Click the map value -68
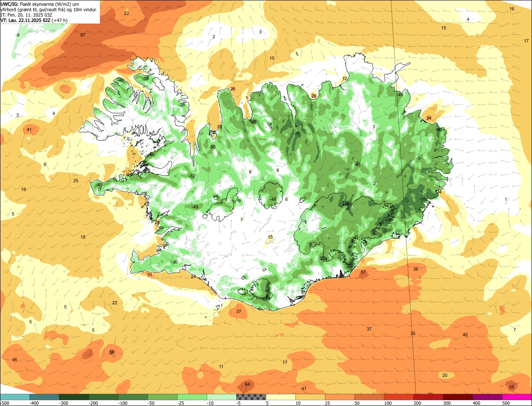The width and height of the screenshot is (532, 406). click(x=253, y=122)
